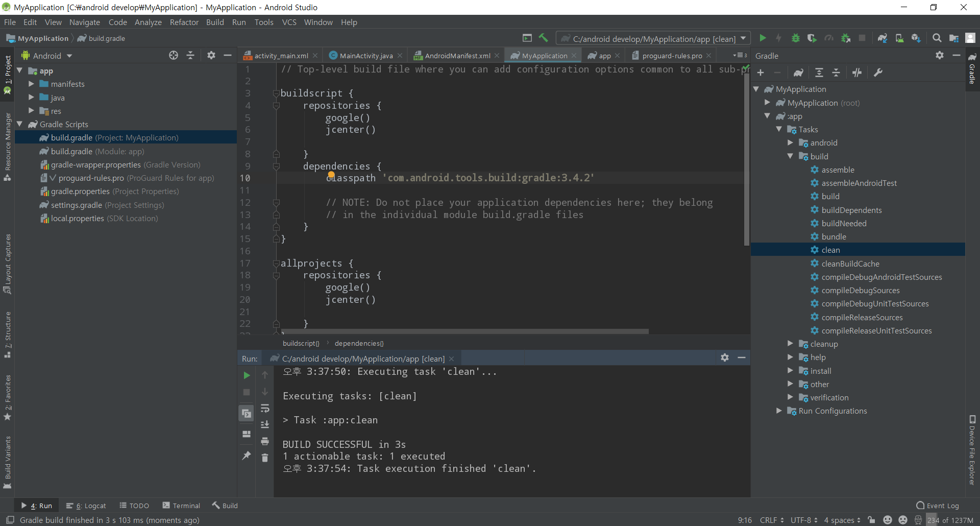This screenshot has width=980, height=526.
Task: Open Event Log
Action: [x=938, y=506]
